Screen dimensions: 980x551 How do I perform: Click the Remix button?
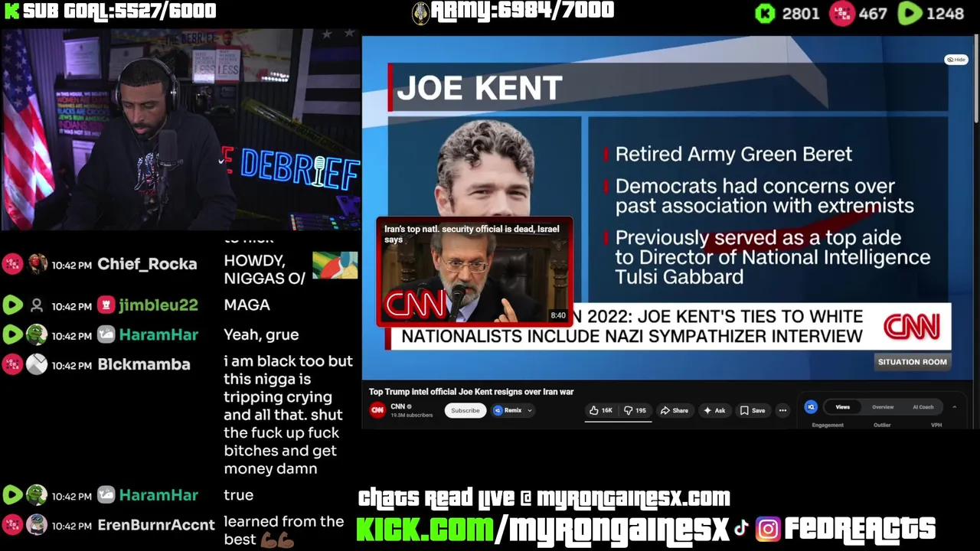(x=508, y=410)
